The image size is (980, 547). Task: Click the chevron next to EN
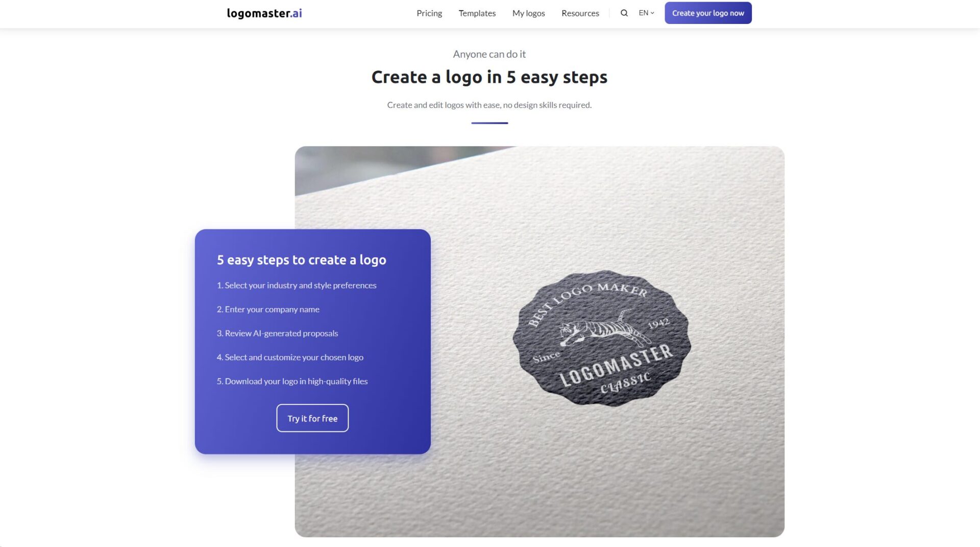point(652,13)
